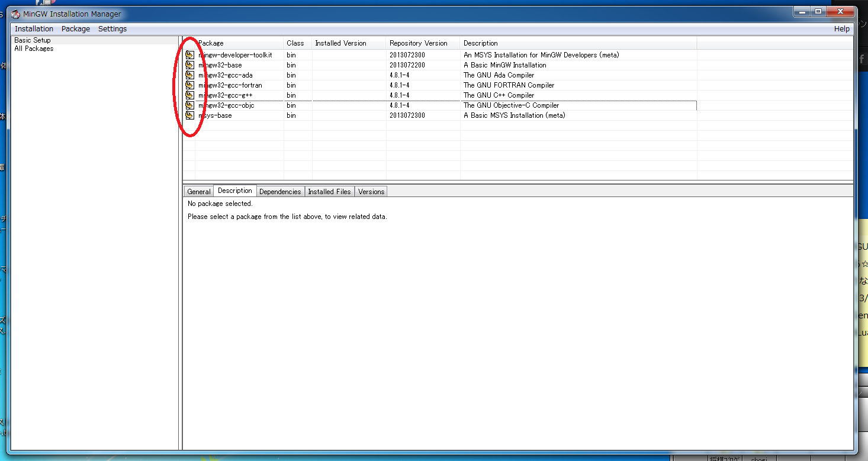Click repository version 4.8.1-4 of mingw32-gcc-ada

(400, 75)
